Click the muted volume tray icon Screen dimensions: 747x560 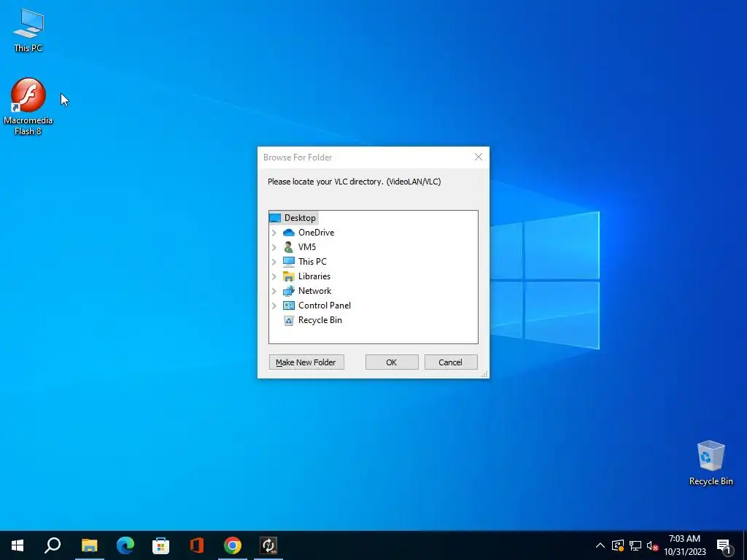(x=652, y=545)
